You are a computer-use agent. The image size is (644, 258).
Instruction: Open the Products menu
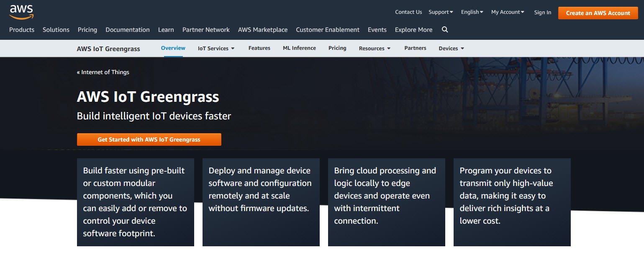pos(22,30)
